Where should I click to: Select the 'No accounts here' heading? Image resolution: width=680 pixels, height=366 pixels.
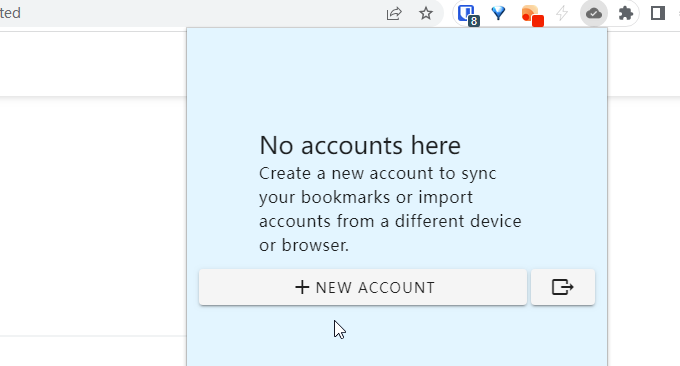(x=360, y=145)
